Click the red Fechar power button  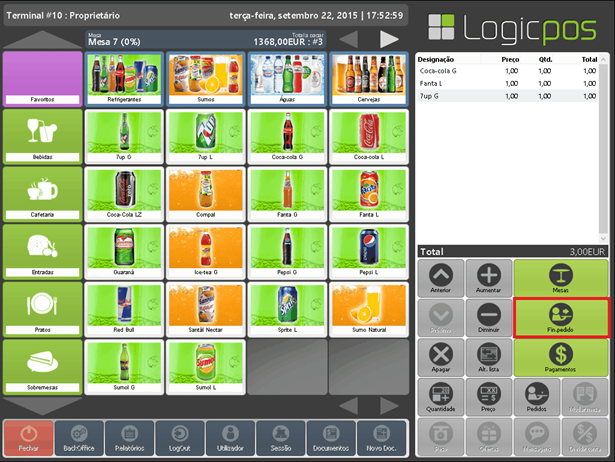point(28,436)
